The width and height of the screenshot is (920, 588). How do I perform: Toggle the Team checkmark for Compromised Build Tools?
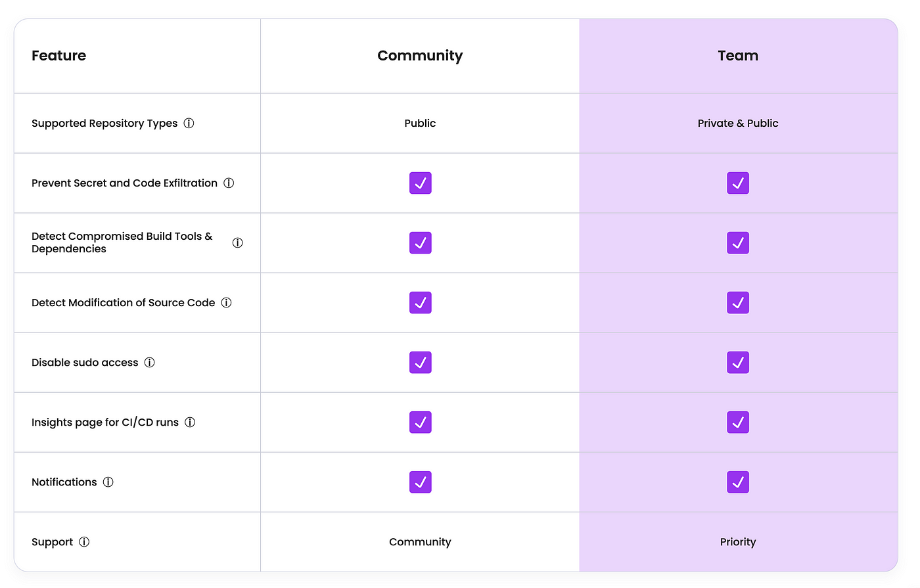[738, 242]
